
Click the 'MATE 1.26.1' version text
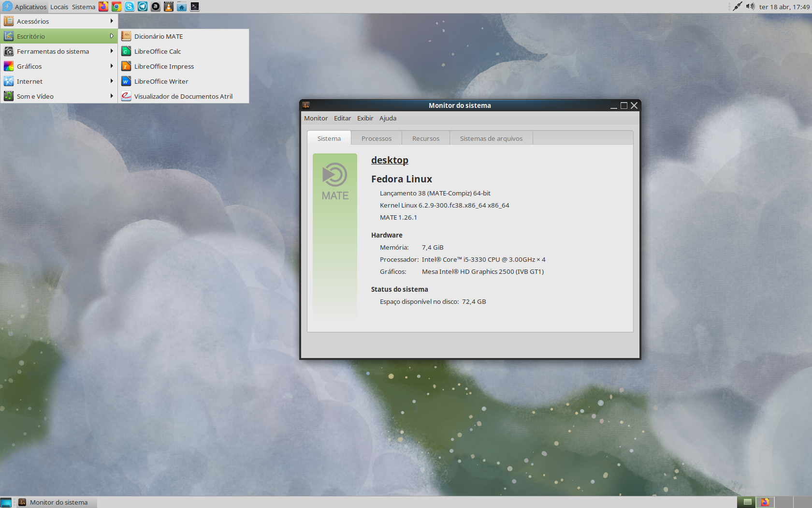click(398, 217)
